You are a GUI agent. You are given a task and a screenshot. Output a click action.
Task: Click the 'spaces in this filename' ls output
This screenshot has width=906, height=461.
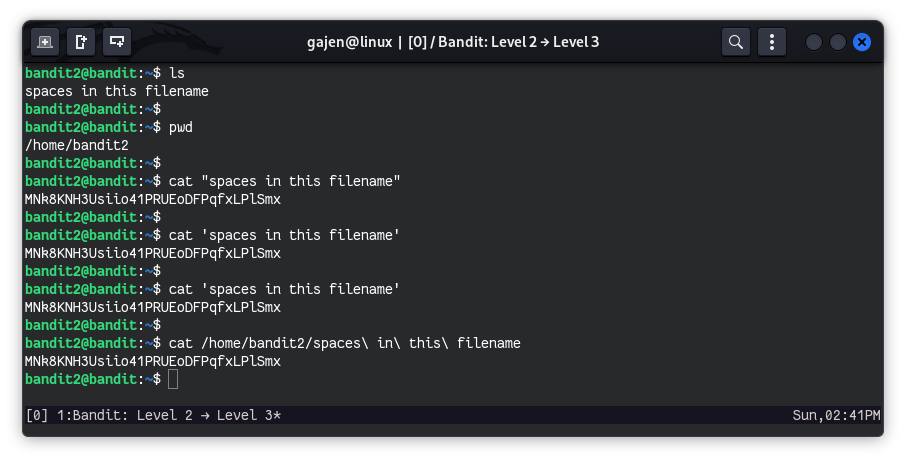117,91
